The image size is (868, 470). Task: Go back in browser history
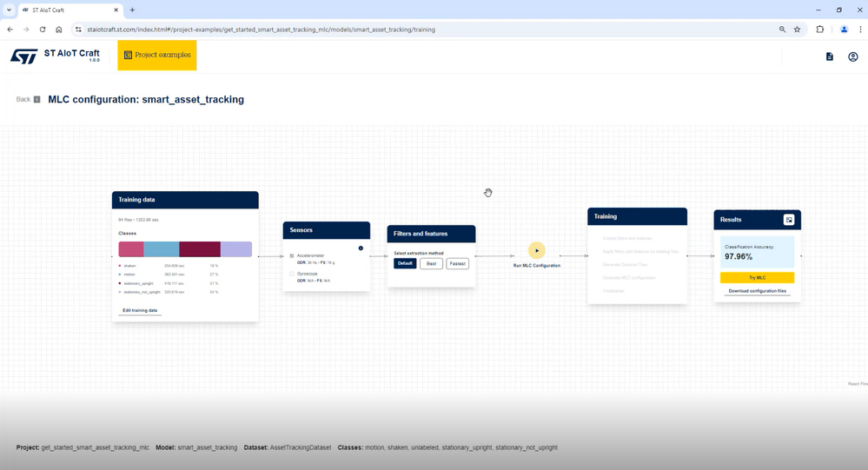coord(10,30)
